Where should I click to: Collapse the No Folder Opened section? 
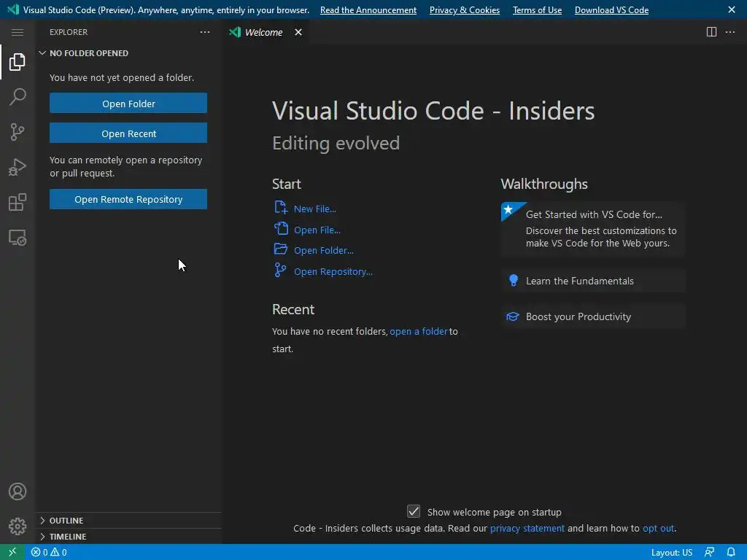pyautogui.click(x=42, y=52)
